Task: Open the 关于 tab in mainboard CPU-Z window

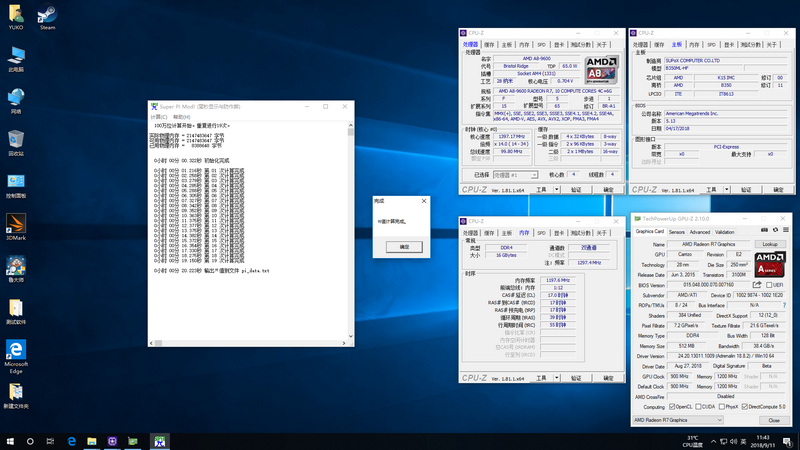Action: pos(771,45)
